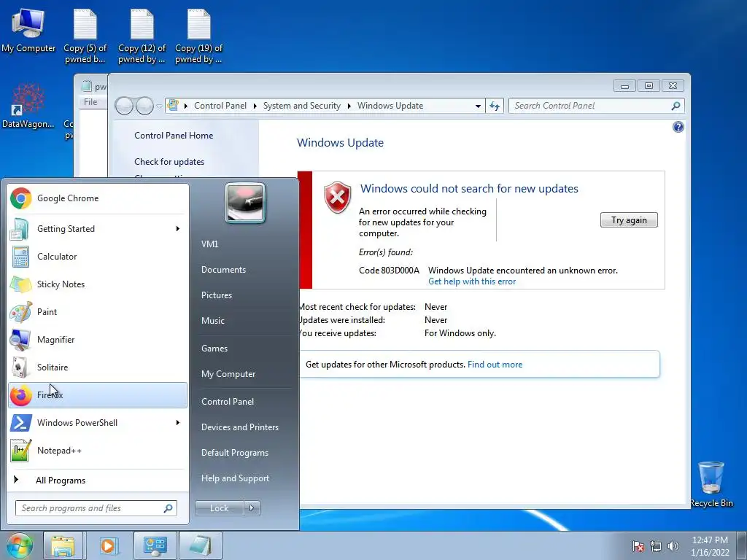This screenshot has width=747, height=560.
Task: Click Windows Update breadcrumb in address bar
Action: 390,106
